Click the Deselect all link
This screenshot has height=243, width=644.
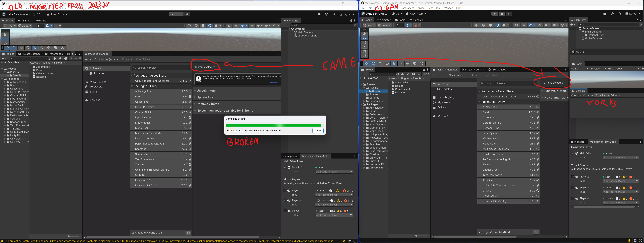point(275,82)
